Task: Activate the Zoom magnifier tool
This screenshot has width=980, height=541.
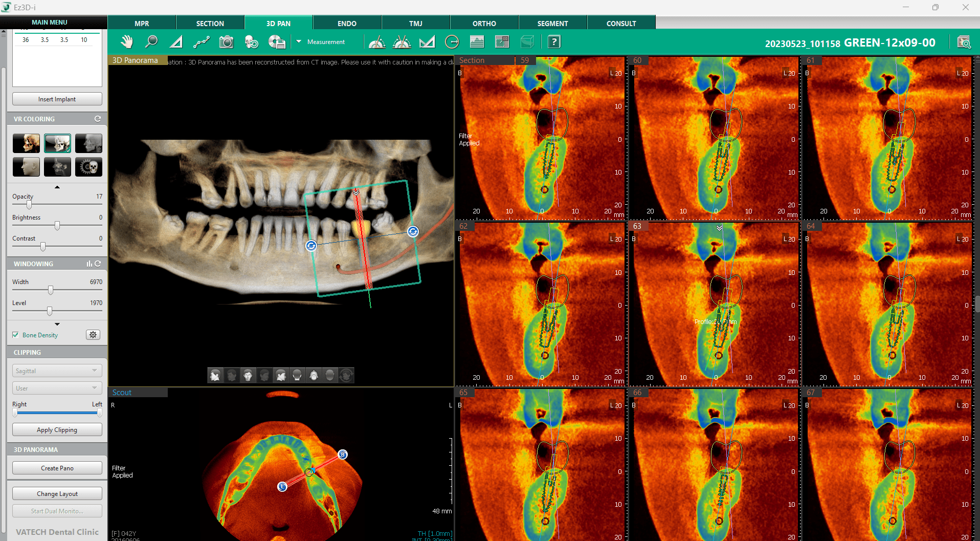Action: pyautogui.click(x=151, y=42)
